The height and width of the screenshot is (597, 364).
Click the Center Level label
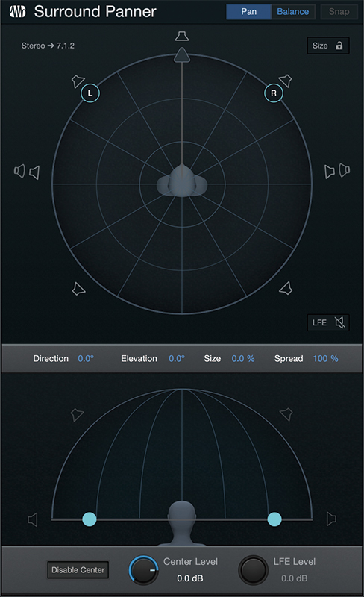(190, 562)
